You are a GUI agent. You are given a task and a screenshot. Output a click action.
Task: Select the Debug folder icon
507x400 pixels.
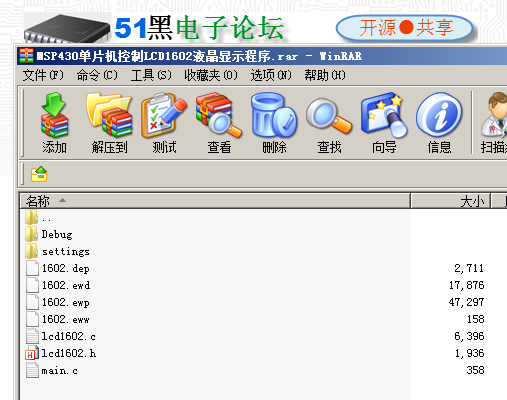[31, 234]
